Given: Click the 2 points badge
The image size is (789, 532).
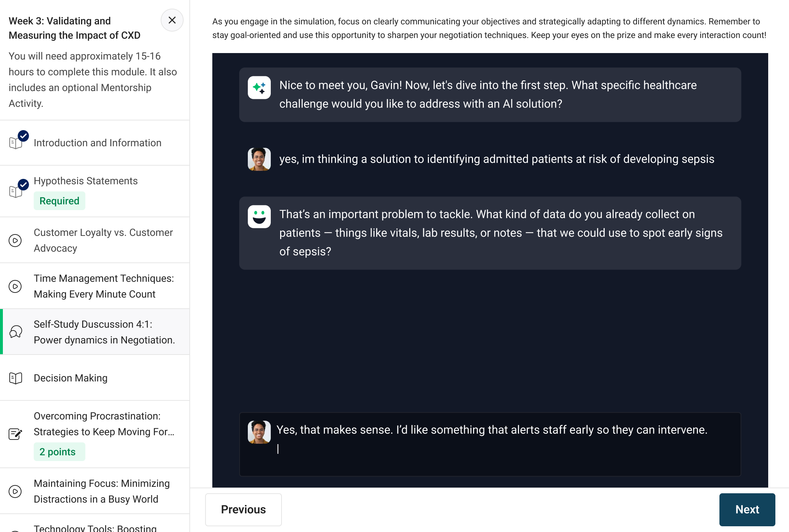Looking at the screenshot, I should pyautogui.click(x=57, y=452).
